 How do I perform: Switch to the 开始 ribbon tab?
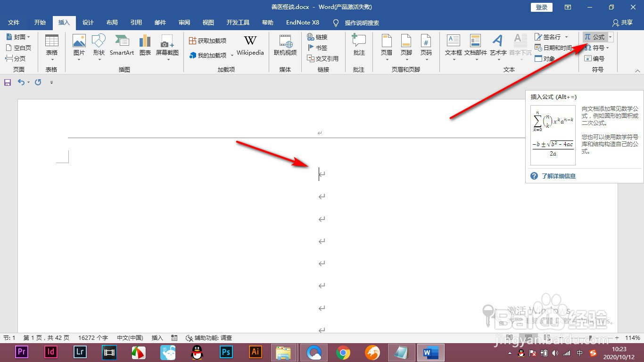point(40,22)
